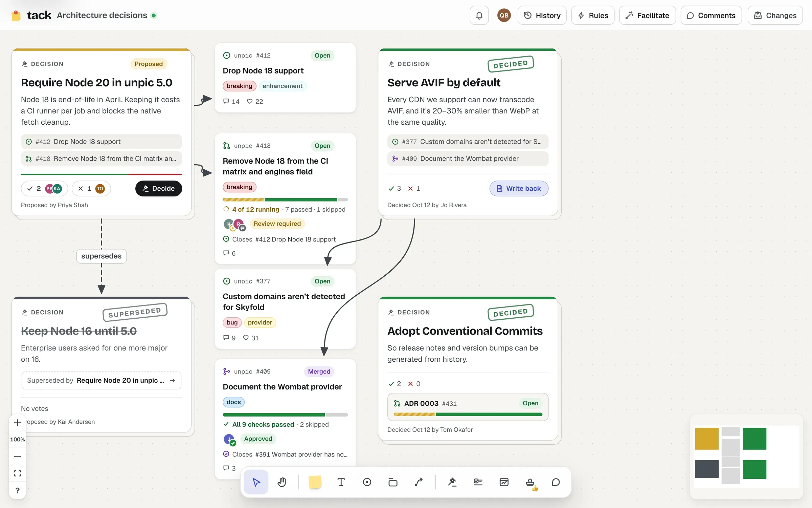Click the breaking label on #412 card
The width and height of the screenshot is (812, 508).
tap(239, 86)
